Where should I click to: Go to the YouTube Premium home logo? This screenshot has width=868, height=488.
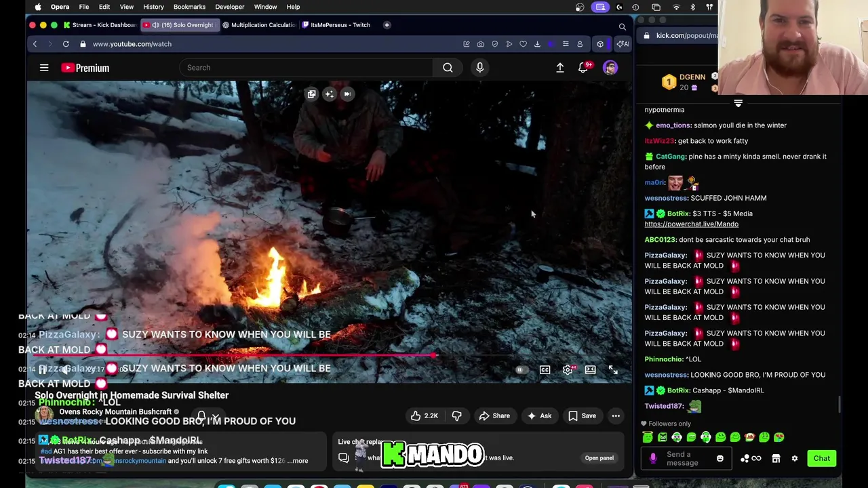point(85,68)
